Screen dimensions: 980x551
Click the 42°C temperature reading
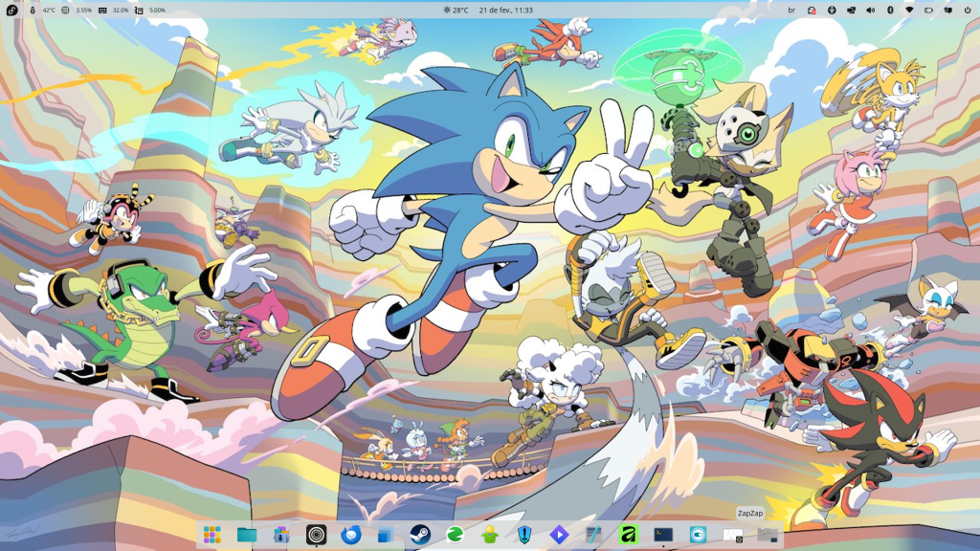(x=49, y=11)
